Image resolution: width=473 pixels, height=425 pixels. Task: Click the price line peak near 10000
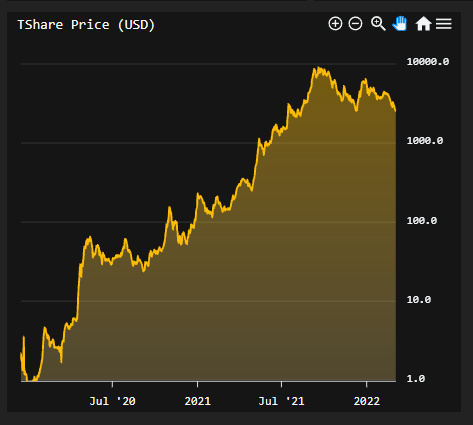point(319,68)
